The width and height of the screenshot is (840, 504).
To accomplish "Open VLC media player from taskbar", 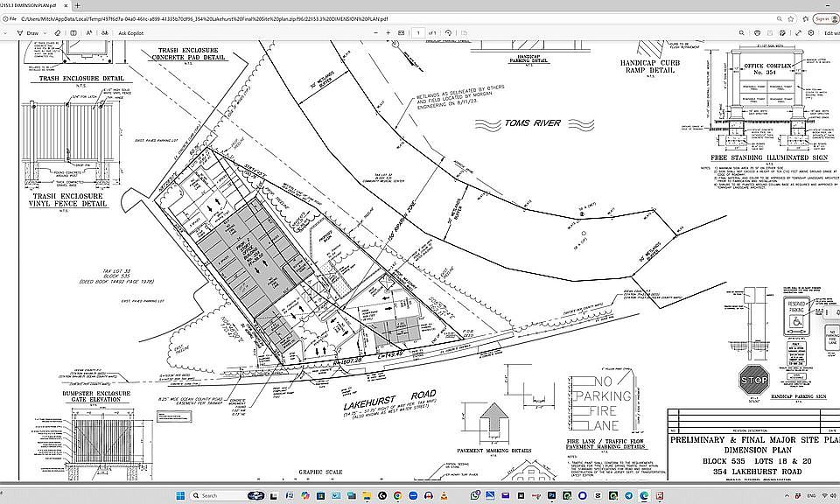I will coord(444,495).
